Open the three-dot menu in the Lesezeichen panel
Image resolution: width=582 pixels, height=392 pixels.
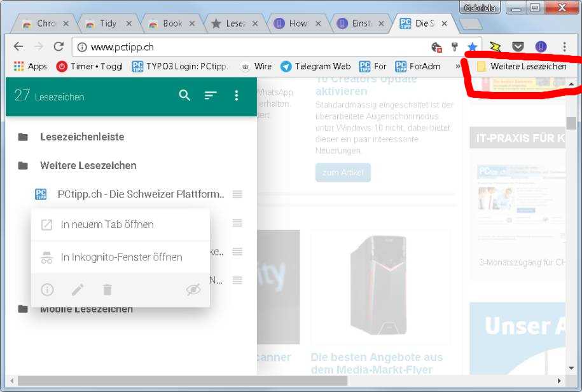click(237, 96)
